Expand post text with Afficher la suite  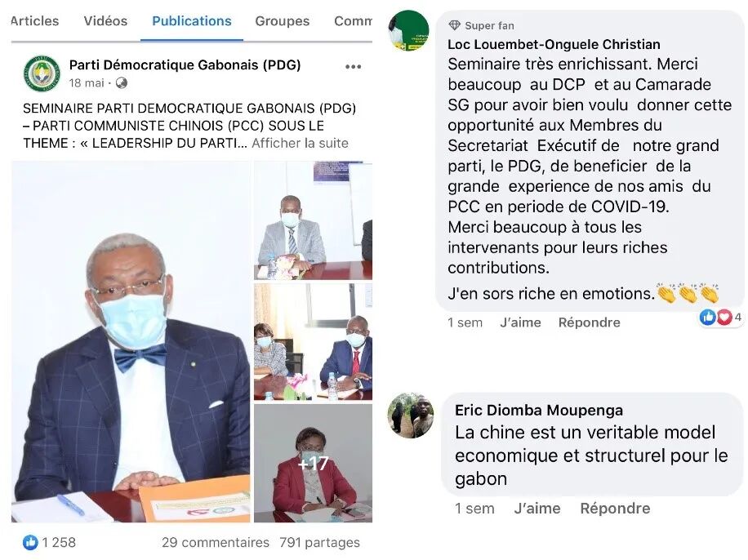[x=300, y=143]
